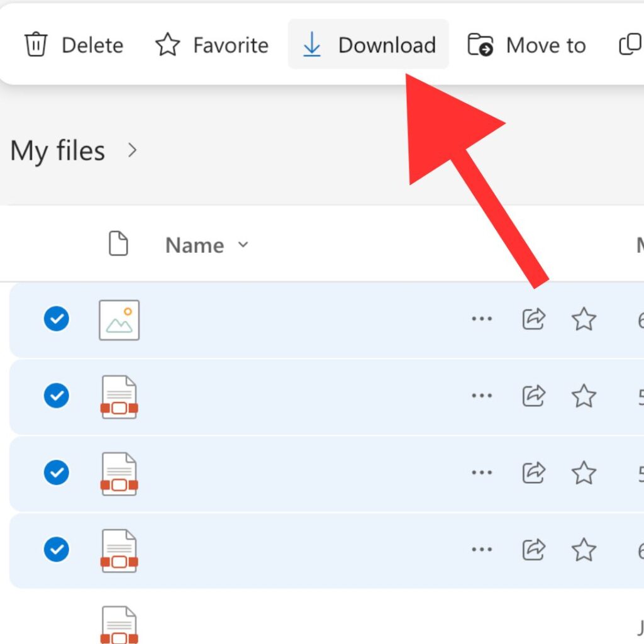Star the third selected file
This screenshot has width=644, height=644.
(x=584, y=473)
